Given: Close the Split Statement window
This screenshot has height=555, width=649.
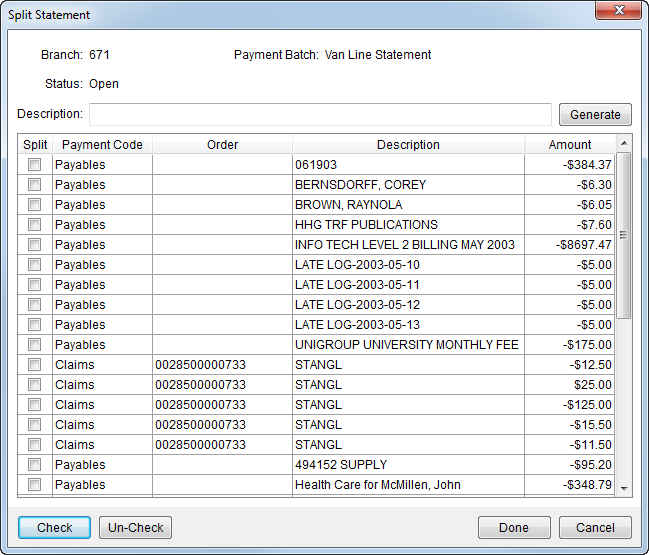Looking at the screenshot, I should coord(617,14).
